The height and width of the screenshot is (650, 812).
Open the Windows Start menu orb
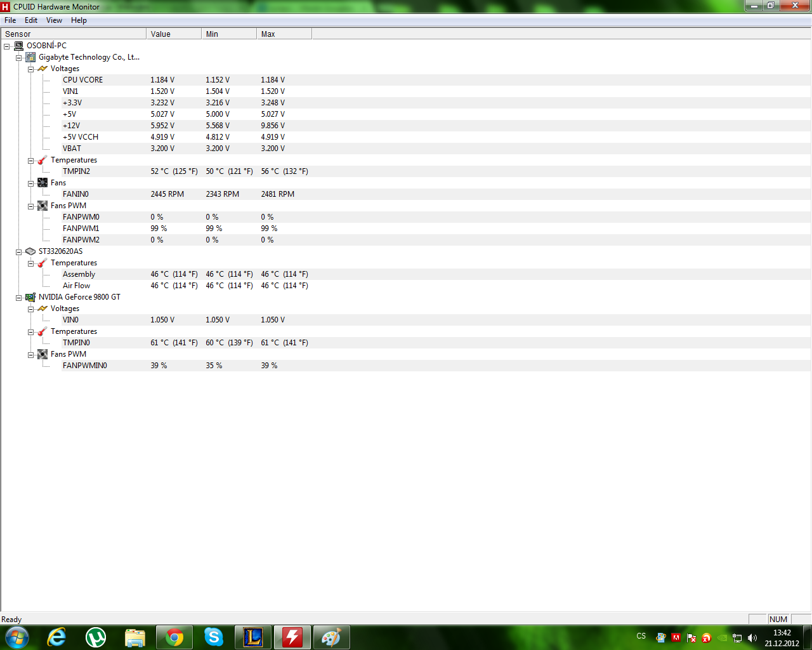(x=17, y=637)
